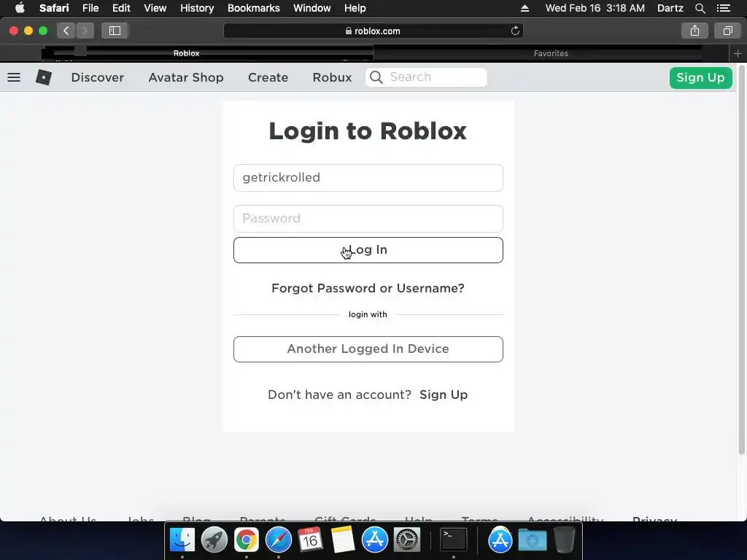Open the Roblox hamburger navigation menu
747x560 pixels.
[14, 77]
